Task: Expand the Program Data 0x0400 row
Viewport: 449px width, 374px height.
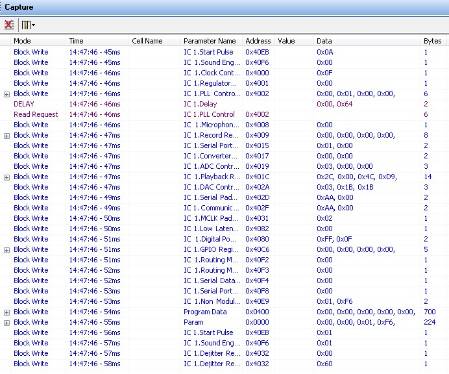Action: [x=7, y=312]
